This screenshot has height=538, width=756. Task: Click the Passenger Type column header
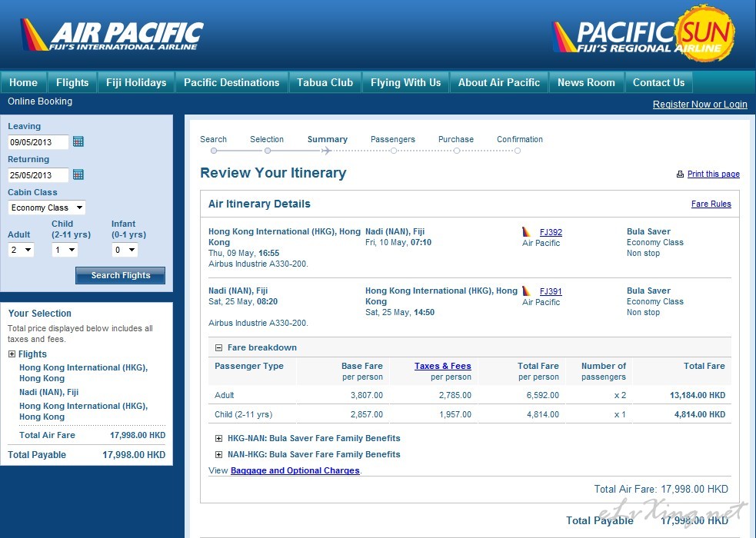pyautogui.click(x=249, y=366)
